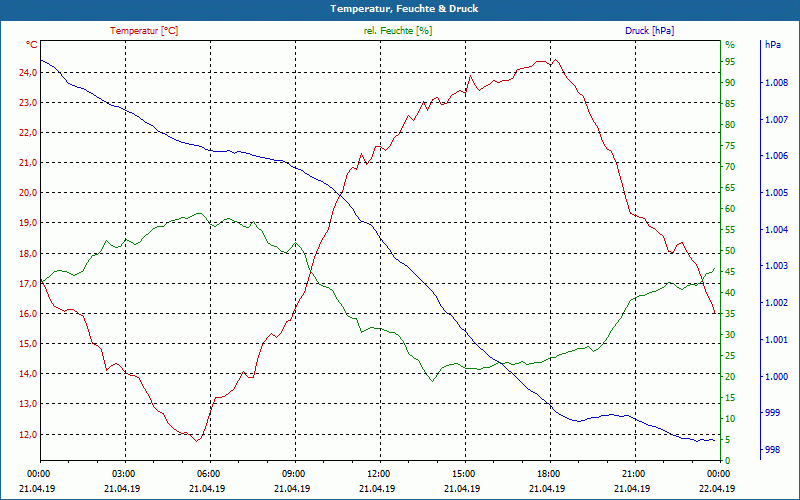Click the '60' humidity axis value
This screenshot has width=800, height=500.
pos(730,209)
